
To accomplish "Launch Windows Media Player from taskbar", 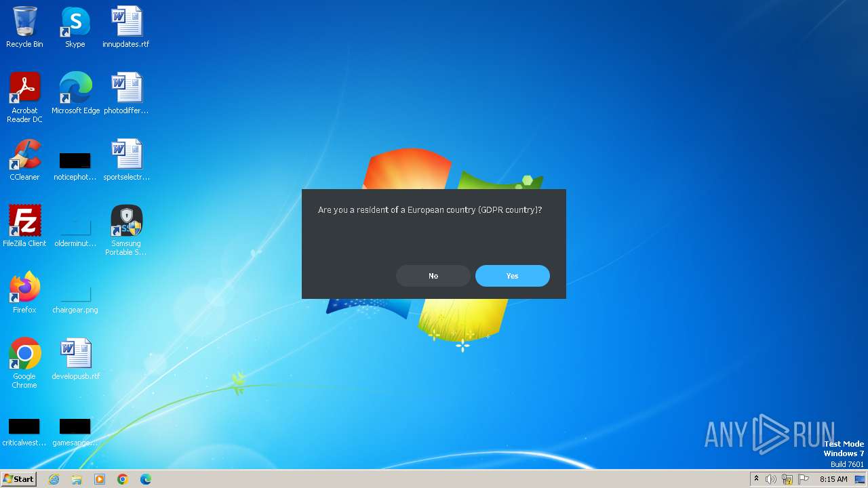I will click(100, 479).
